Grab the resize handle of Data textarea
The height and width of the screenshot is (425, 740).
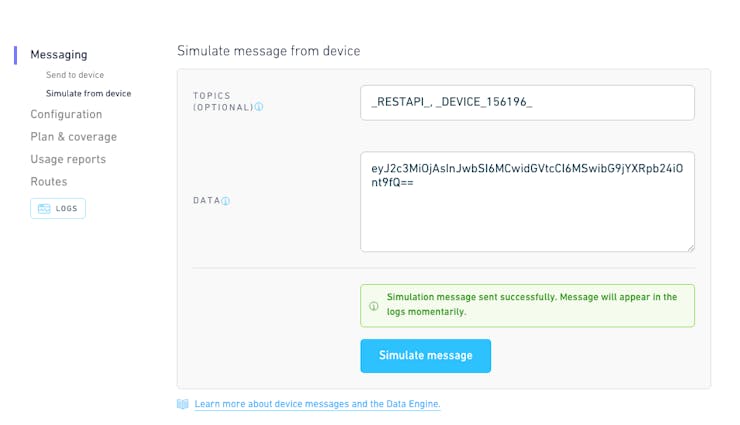pyautogui.click(x=690, y=248)
